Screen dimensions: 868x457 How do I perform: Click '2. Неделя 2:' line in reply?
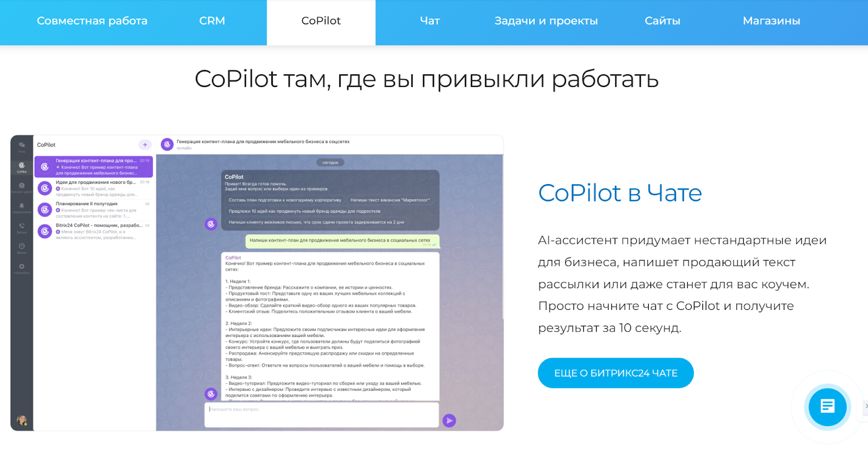[x=239, y=323]
